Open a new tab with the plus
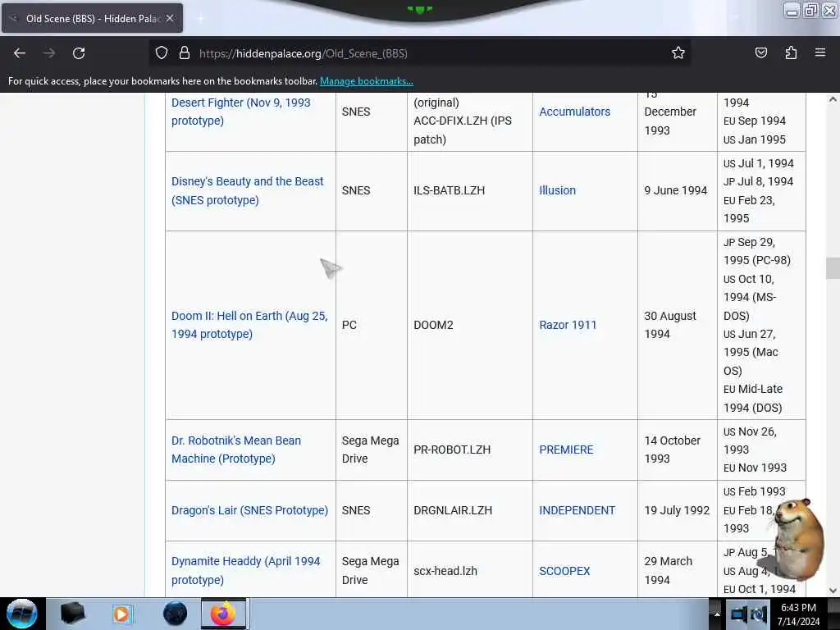 click(200, 18)
